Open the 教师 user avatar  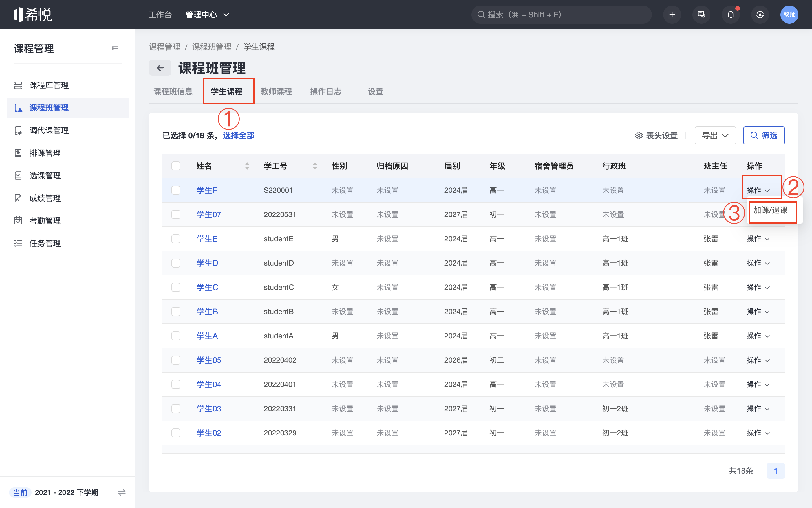(789, 14)
